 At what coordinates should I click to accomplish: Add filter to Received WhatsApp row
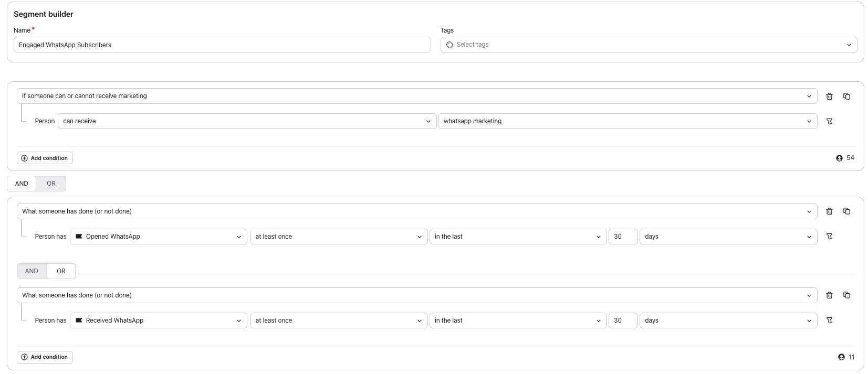[829, 320]
